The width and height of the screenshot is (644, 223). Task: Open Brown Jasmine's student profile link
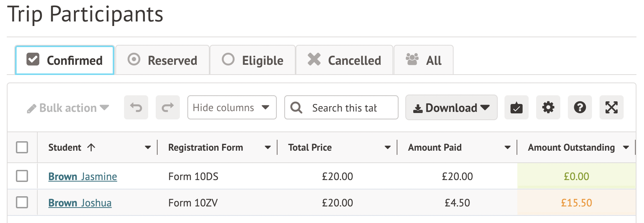pyautogui.click(x=83, y=176)
